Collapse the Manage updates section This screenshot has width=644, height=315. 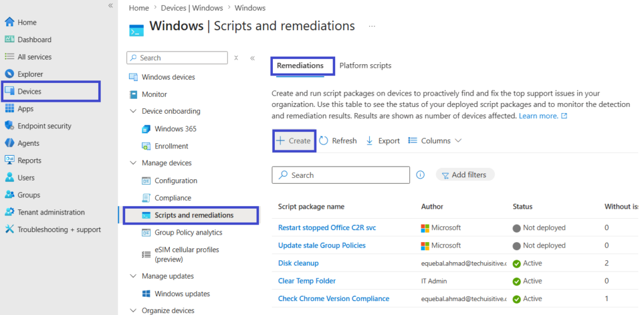coord(133,276)
